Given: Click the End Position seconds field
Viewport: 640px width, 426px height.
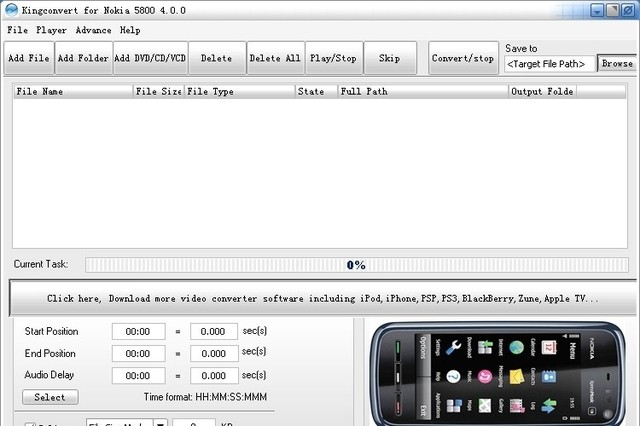Looking at the screenshot, I should coord(214,353).
